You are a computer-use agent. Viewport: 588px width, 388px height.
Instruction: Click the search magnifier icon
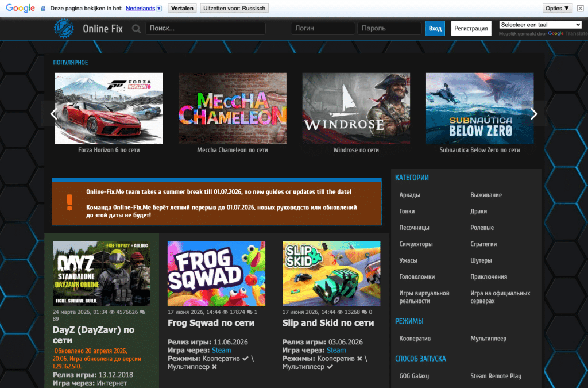click(136, 29)
